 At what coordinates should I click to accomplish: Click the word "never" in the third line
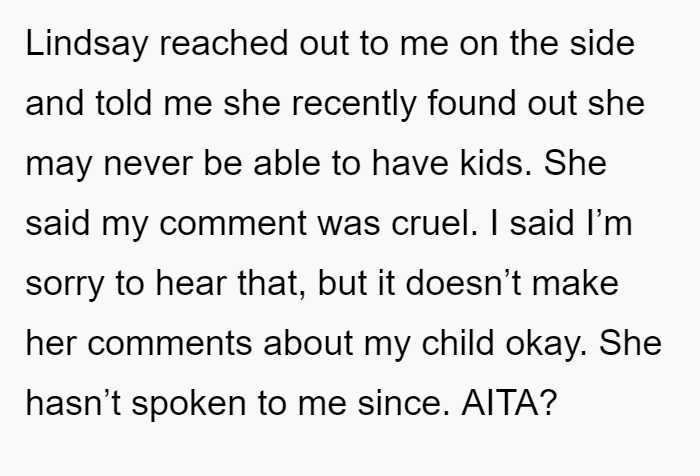[148, 164]
